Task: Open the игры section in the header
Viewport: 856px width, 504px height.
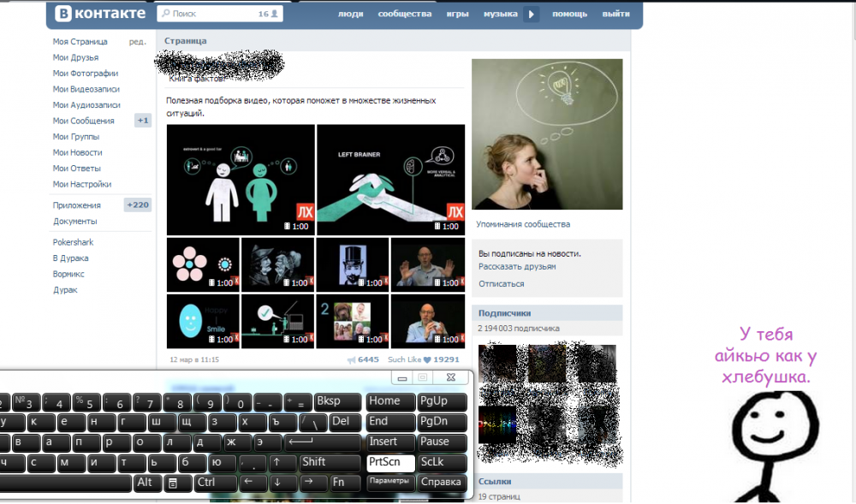Action: coord(457,14)
